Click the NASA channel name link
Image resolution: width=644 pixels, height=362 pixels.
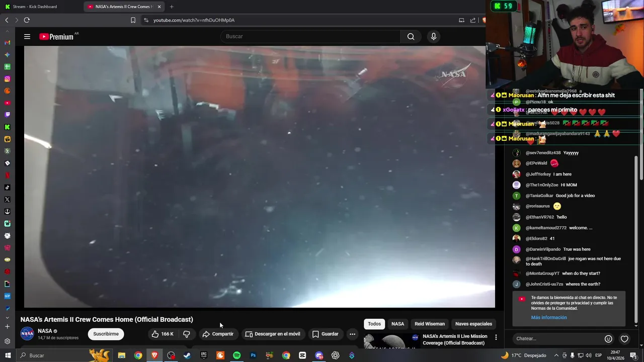tap(45, 331)
